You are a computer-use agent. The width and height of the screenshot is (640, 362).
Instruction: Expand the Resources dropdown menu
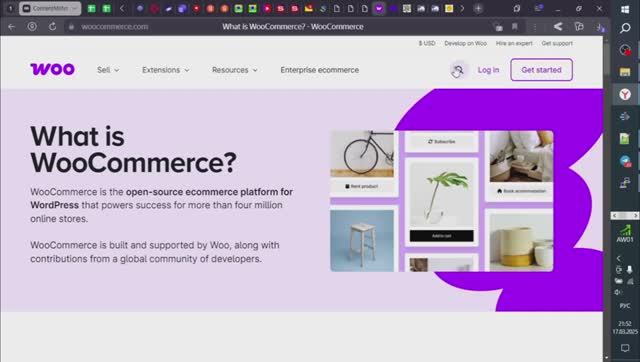235,70
